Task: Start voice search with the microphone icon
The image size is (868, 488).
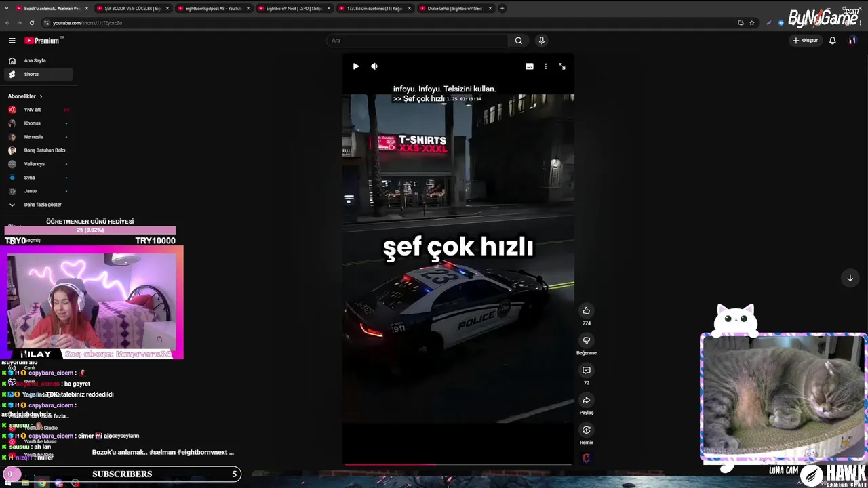Action: [x=541, y=41]
